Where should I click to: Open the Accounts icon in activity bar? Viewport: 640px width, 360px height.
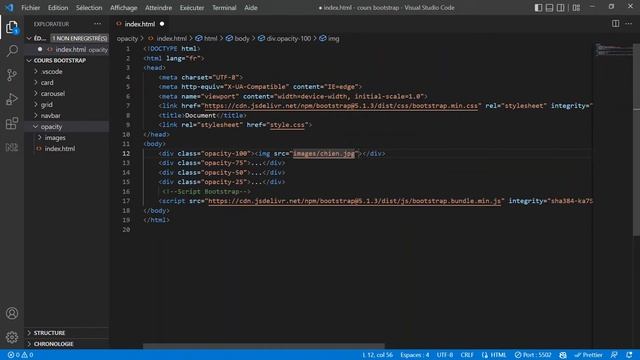pos(12,313)
